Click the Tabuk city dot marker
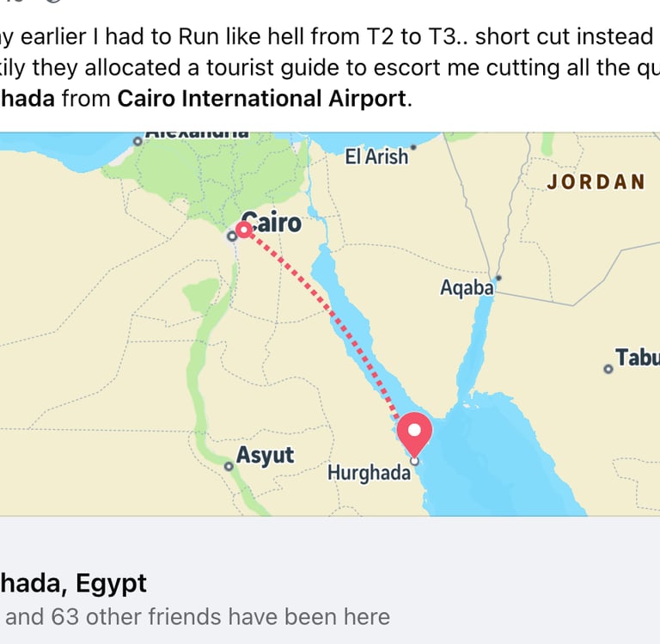The height and width of the screenshot is (644, 660). [x=608, y=369]
